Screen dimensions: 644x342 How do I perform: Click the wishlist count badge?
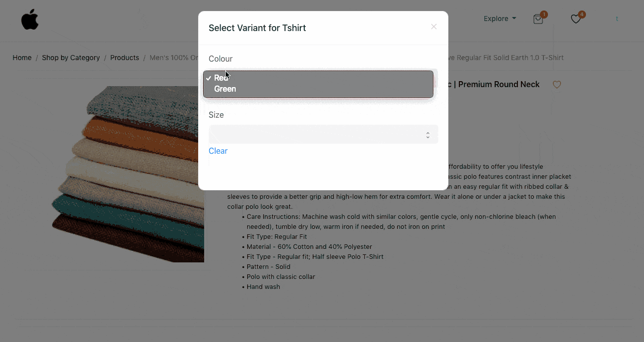(x=582, y=15)
